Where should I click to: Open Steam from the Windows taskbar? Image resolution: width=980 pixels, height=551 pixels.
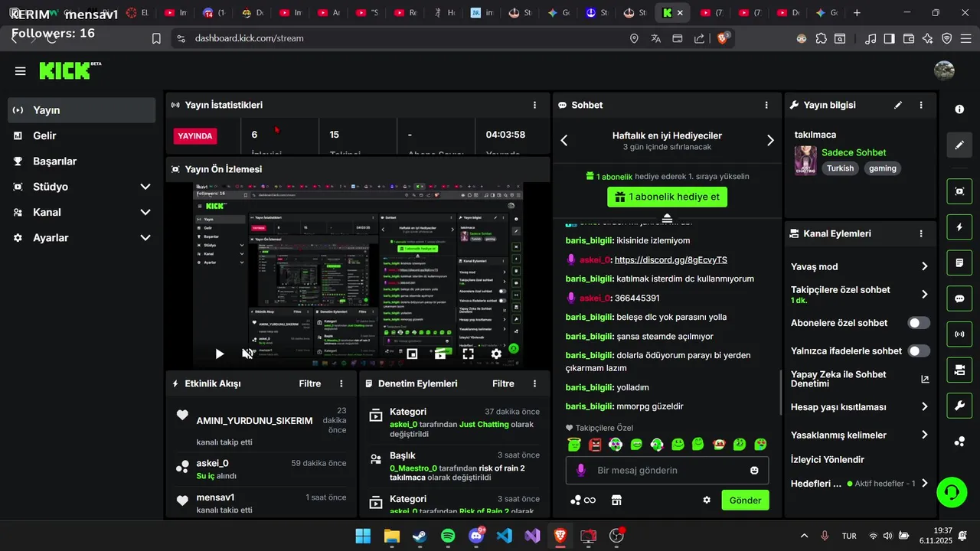click(x=420, y=536)
